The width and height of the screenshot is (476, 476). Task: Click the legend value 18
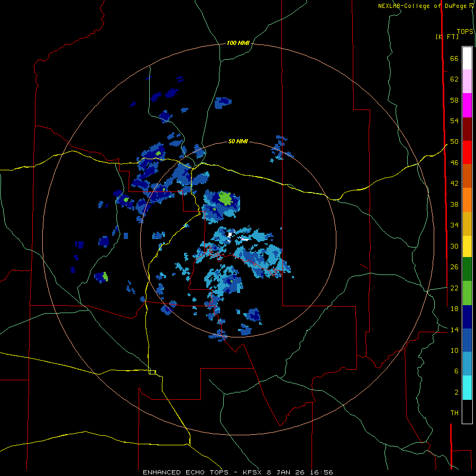pyautogui.click(x=454, y=309)
